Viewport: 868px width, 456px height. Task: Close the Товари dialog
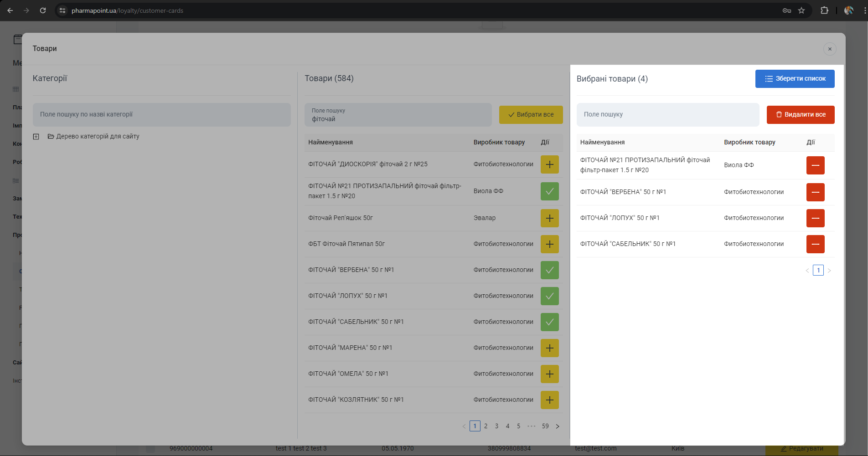click(829, 49)
